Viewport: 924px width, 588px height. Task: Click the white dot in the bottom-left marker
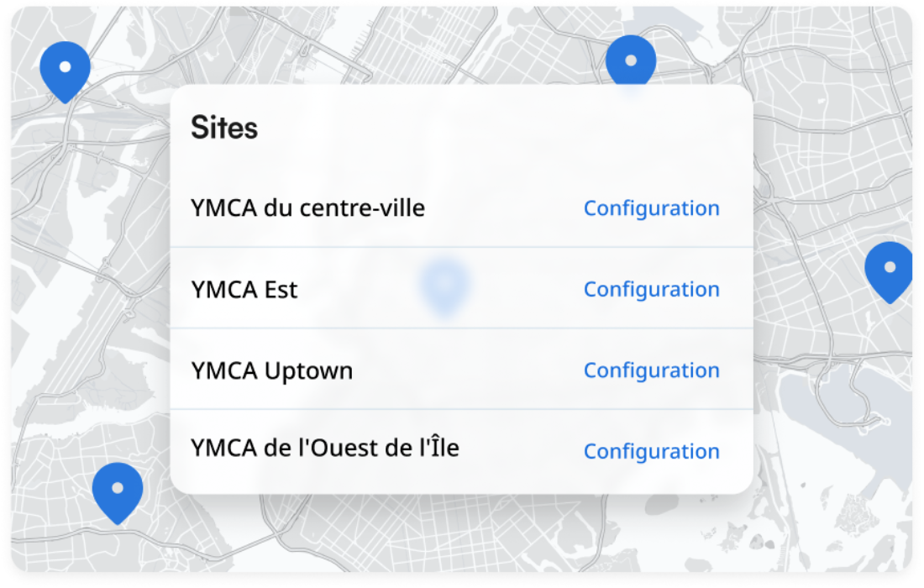[118, 486]
